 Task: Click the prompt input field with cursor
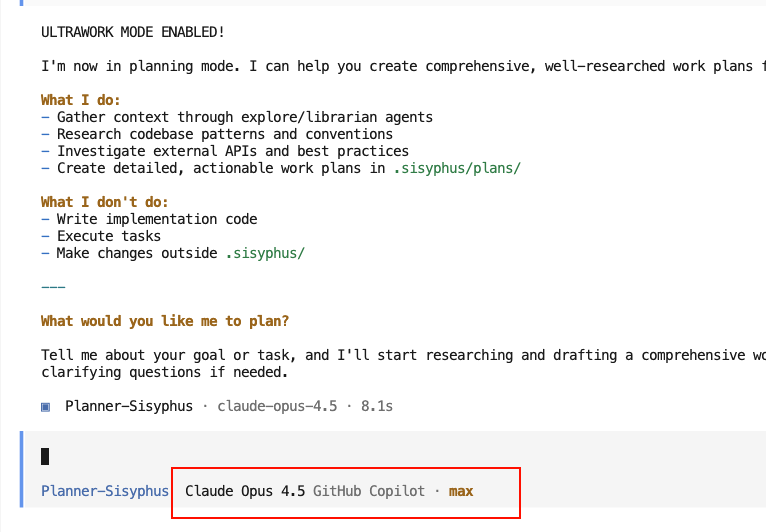click(x=395, y=456)
